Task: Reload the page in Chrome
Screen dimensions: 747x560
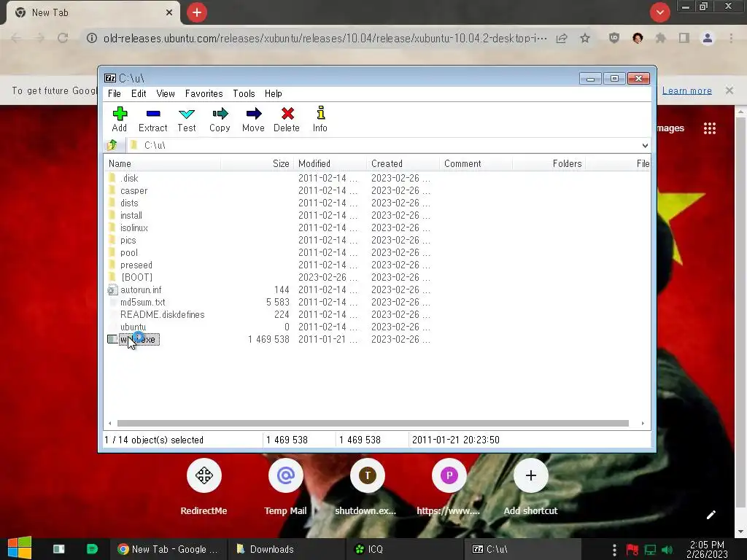Action: pos(63,38)
